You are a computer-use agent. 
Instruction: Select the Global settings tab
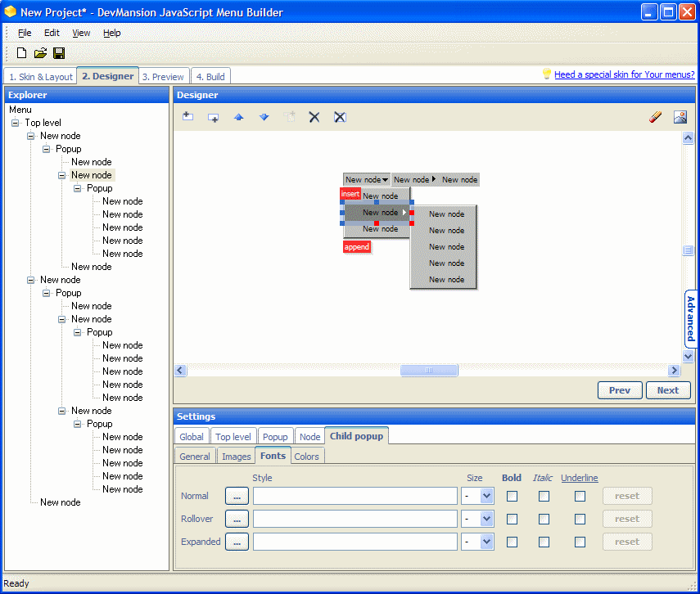(192, 436)
